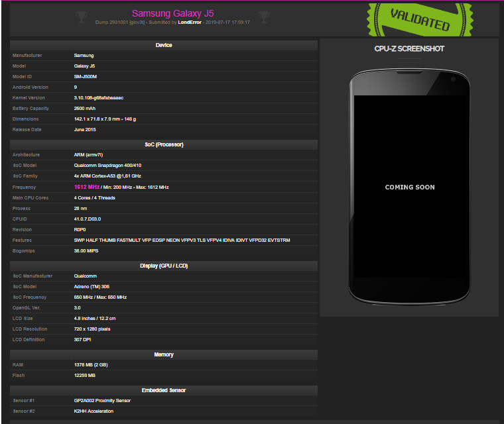Select the release date June 2015

click(85, 130)
